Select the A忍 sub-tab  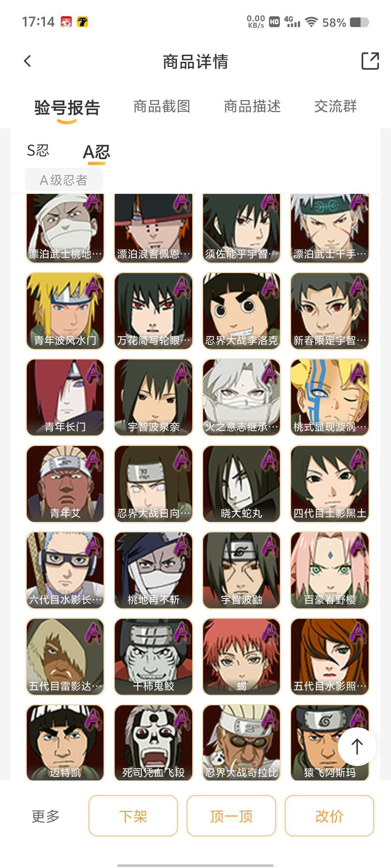coord(97,152)
